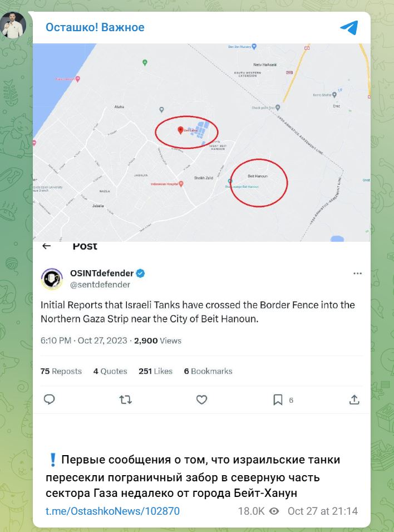The height and width of the screenshot is (532, 394).
Task: View the 4 Quotes list
Action: (110, 371)
